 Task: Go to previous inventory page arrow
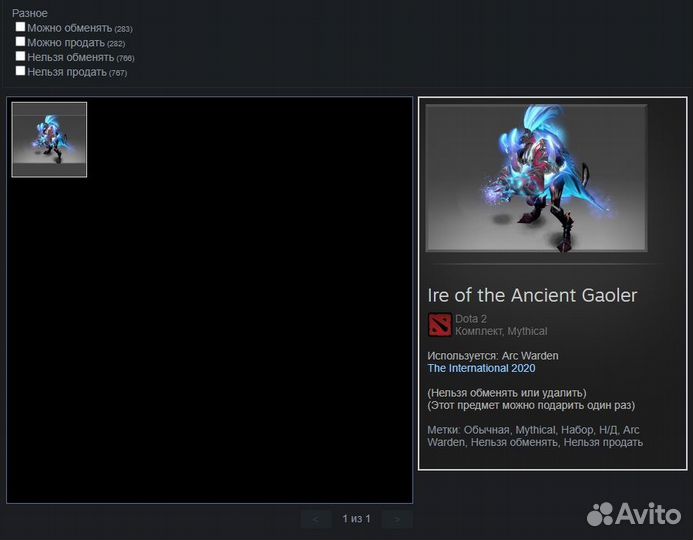(x=316, y=519)
